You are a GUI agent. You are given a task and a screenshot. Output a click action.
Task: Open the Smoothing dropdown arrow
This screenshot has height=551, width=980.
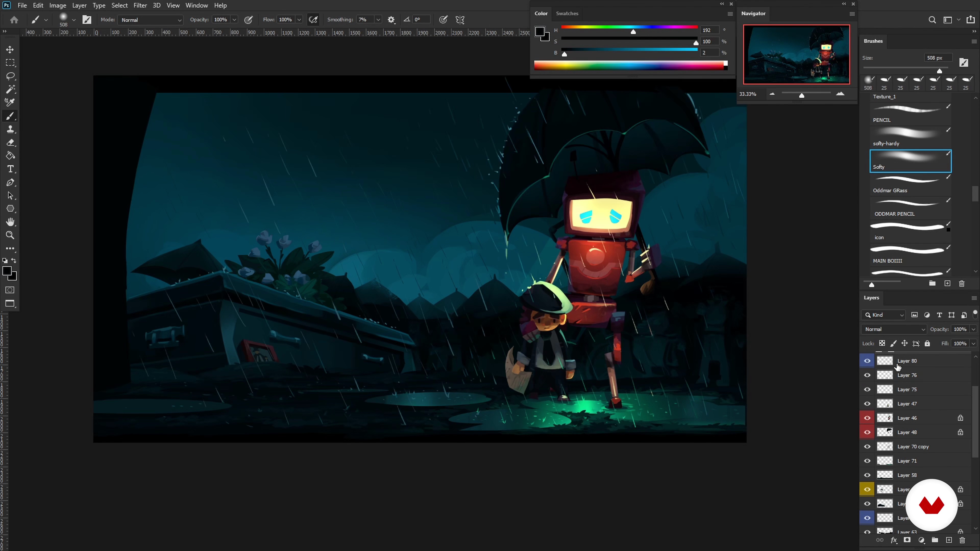[x=378, y=20]
